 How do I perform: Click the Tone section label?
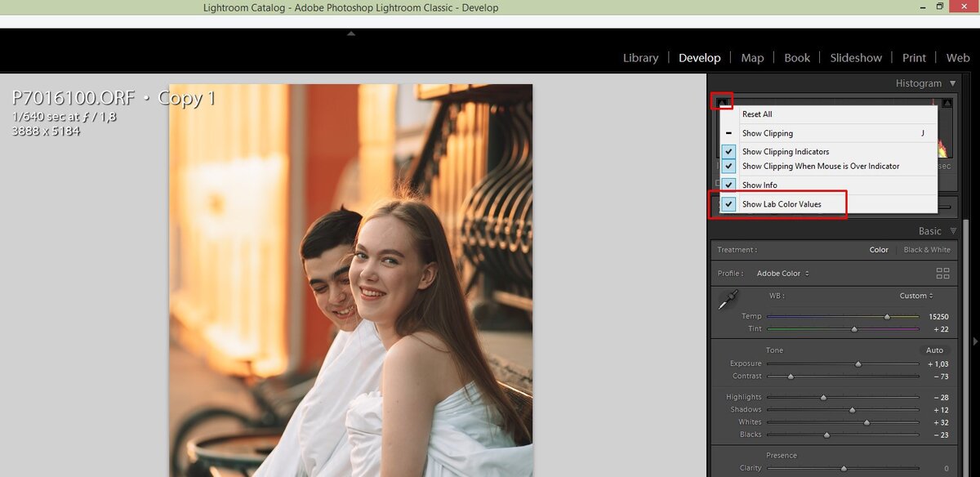click(x=775, y=350)
